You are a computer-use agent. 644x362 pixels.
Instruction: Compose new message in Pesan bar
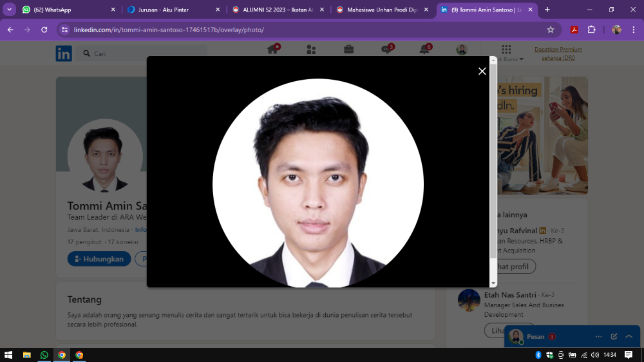click(614, 336)
